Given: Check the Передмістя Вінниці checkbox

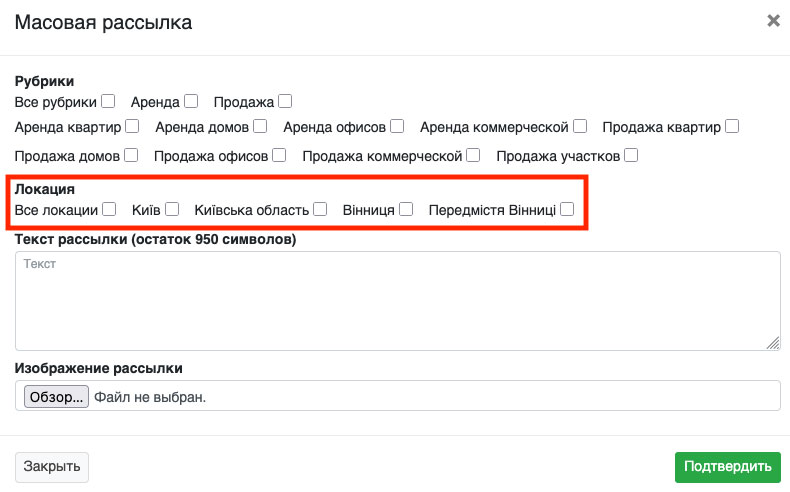Looking at the screenshot, I should tap(567, 209).
